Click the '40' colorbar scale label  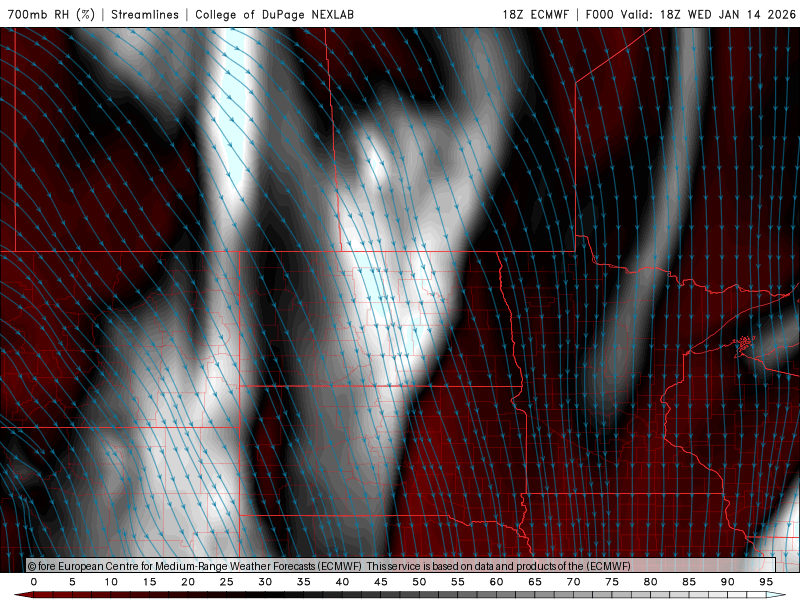click(342, 582)
